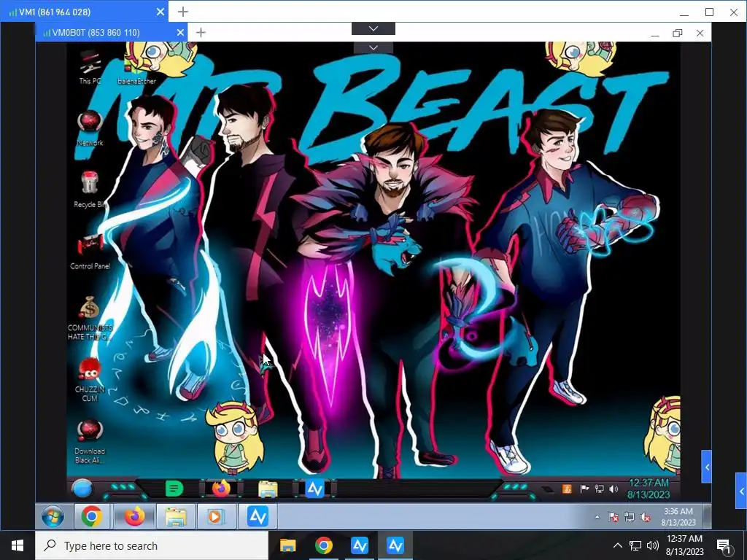The image size is (747, 560).
Task: Open Chrome on the Windows 7 taskbar
Action: tap(91, 516)
